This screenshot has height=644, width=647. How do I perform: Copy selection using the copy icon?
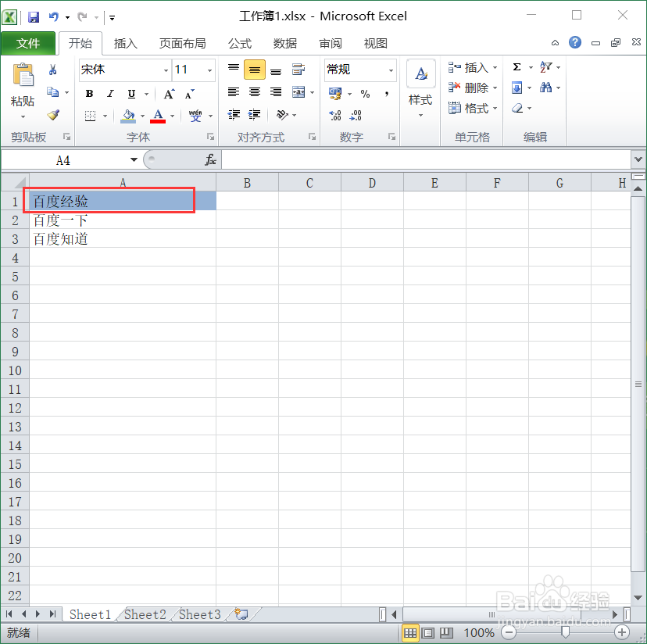point(52,92)
